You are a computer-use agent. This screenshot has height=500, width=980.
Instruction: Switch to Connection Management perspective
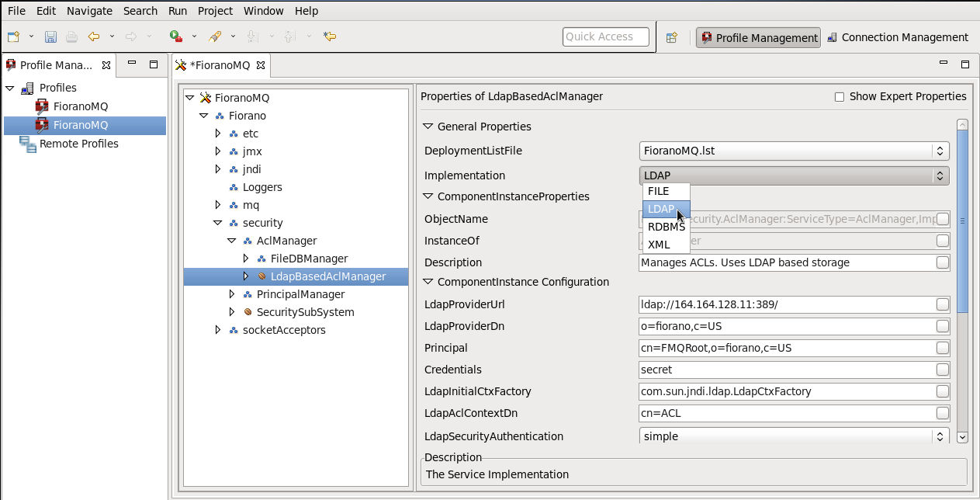pos(898,37)
